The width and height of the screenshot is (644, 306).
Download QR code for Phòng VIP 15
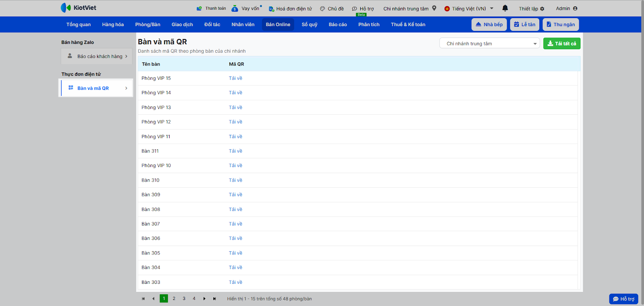235,78
